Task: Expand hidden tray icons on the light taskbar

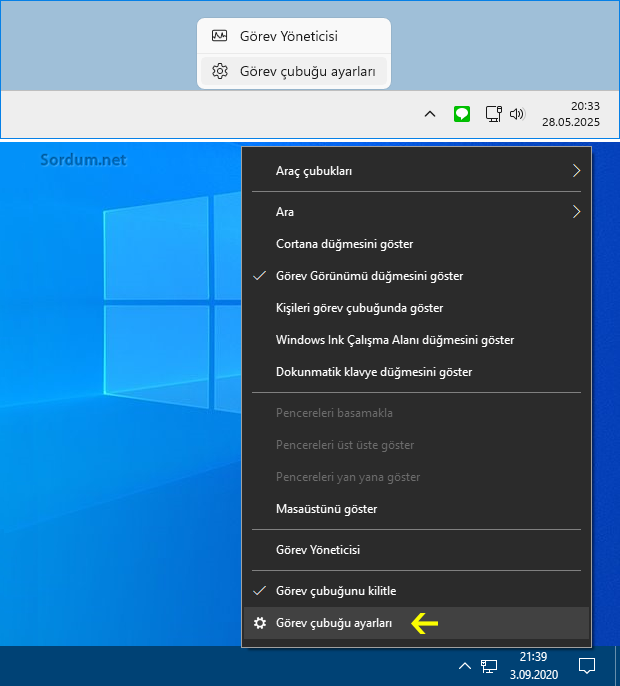Action: click(430, 114)
